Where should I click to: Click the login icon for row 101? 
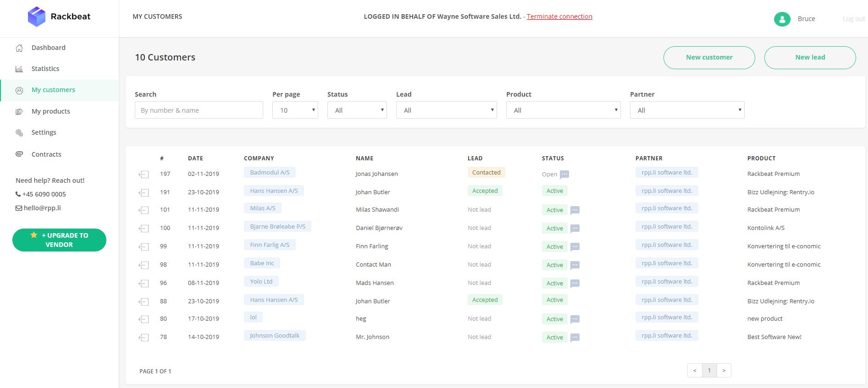pos(144,210)
